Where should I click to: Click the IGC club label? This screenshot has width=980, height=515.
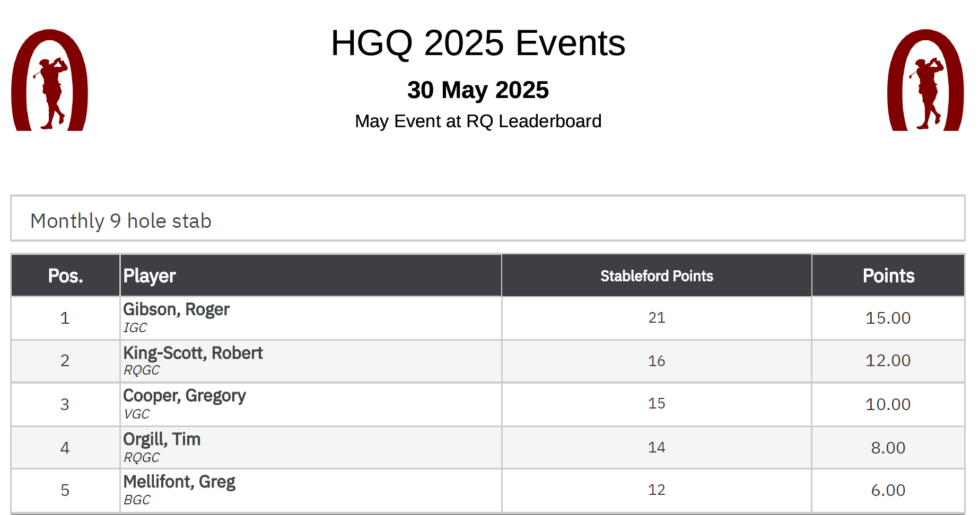(x=135, y=328)
